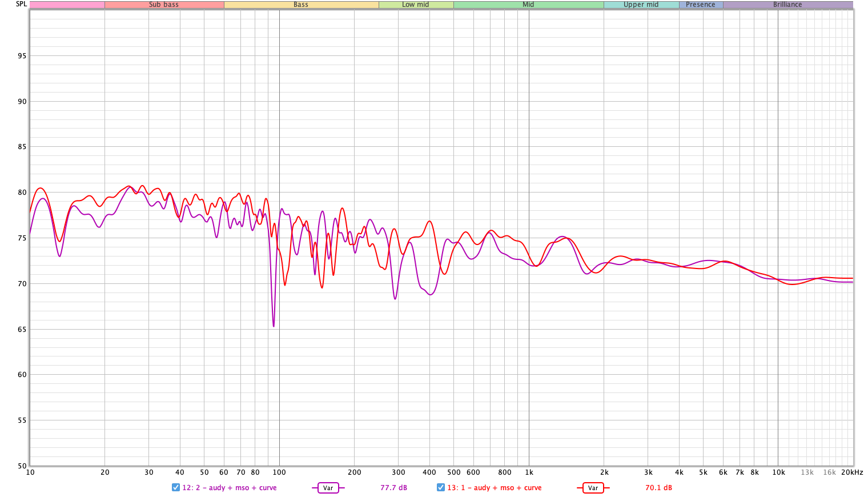This screenshot has height=497, width=868.
Task: Click the Bass band label
Action: (x=301, y=5)
